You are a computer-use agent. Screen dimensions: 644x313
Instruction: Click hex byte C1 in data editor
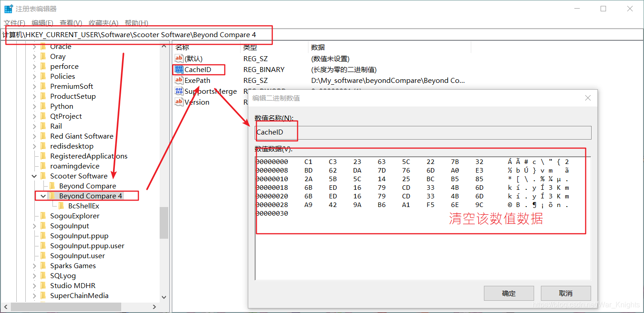(x=308, y=162)
